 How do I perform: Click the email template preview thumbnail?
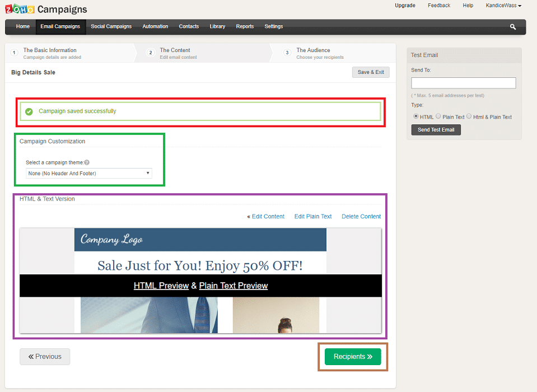point(200,281)
